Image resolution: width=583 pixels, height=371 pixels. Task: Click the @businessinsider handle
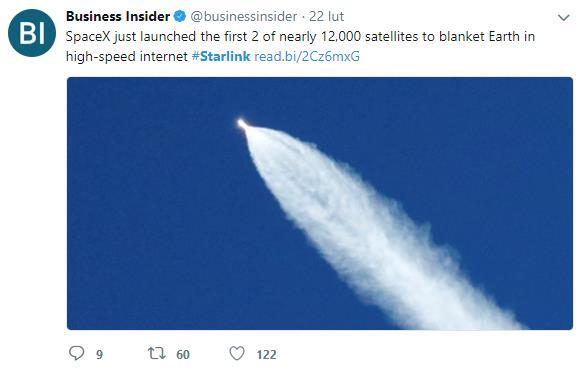click(244, 17)
